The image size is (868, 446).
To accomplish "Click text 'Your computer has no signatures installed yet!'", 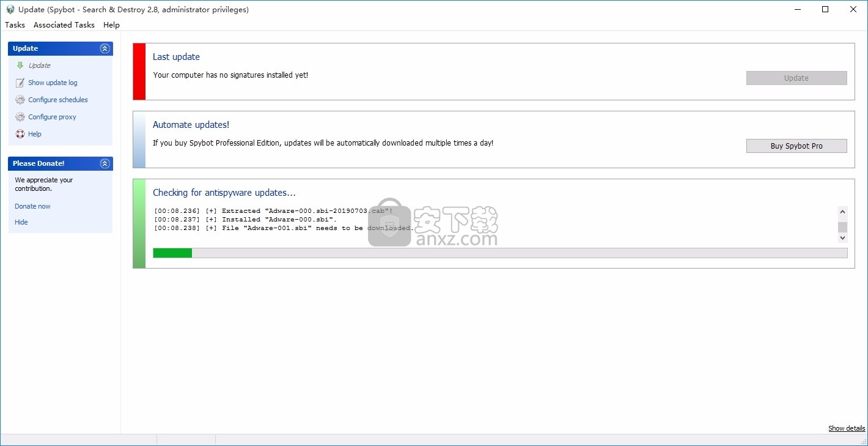I will (230, 75).
